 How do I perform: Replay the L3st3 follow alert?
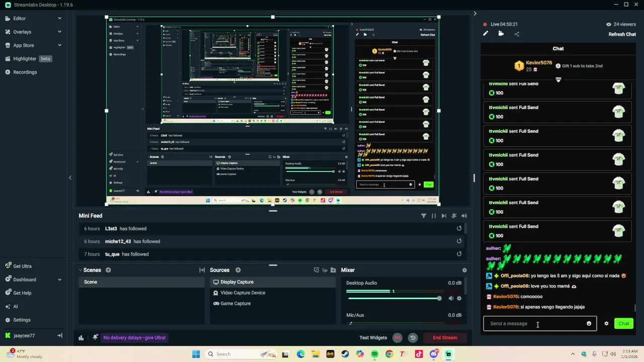coord(459,228)
